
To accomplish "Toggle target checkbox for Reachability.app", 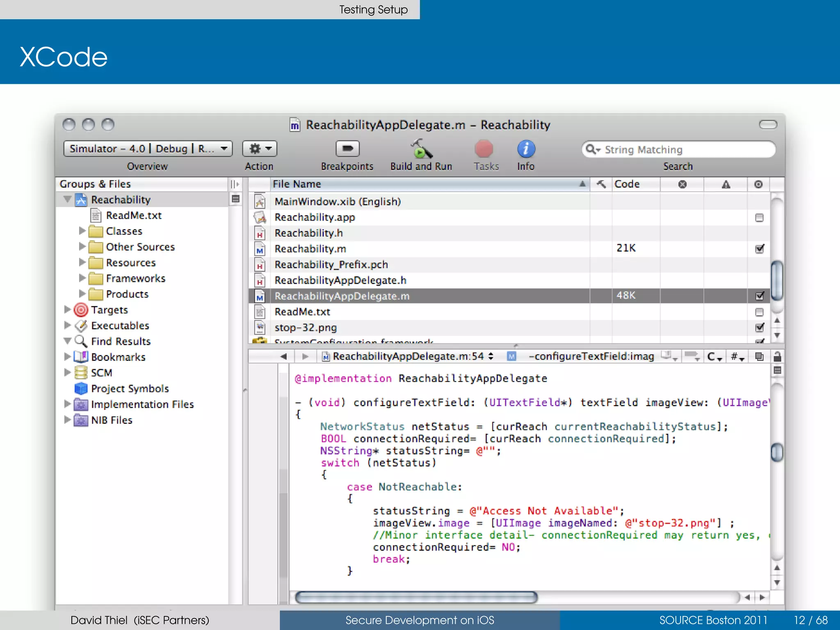I will tap(759, 217).
